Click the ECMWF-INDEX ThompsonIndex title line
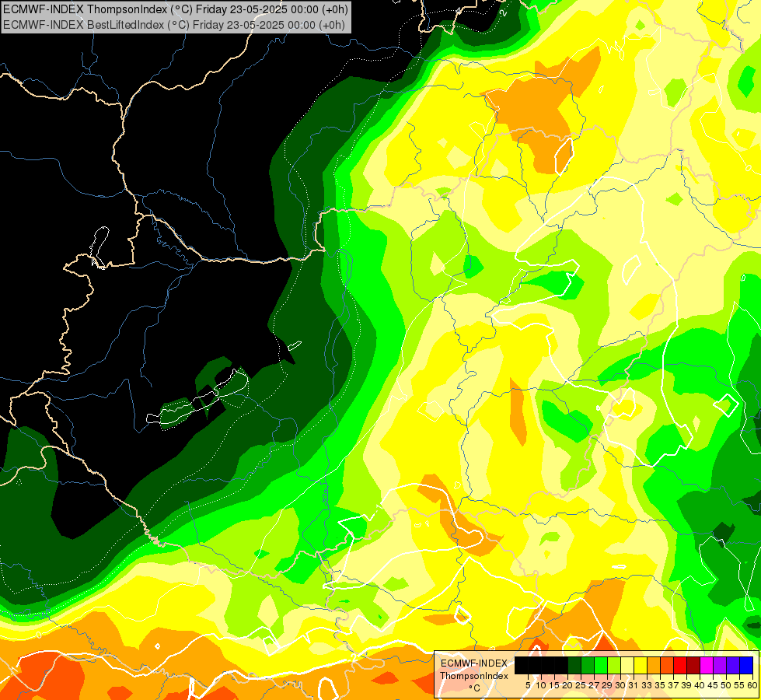Viewport: 761px width, 700px height. (x=175, y=9)
